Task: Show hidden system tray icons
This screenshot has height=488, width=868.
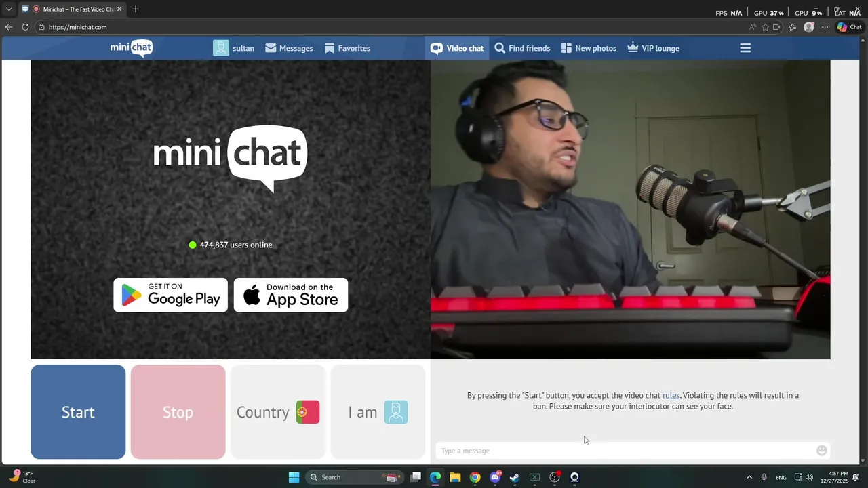Action: tap(749, 477)
